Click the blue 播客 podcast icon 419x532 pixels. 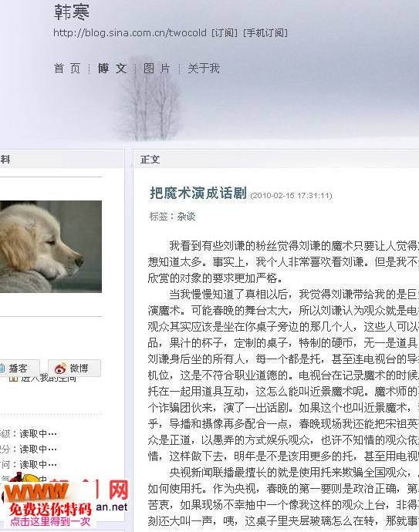click(x=2, y=368)
